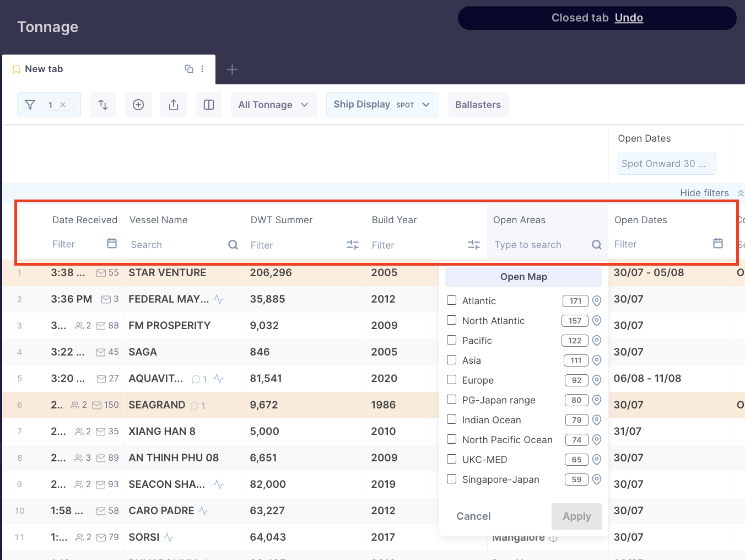The width and height of the screenshot is (745, 560).
Task: Click the add (plus circle) toolbar icon
Action: click(138, 105)
